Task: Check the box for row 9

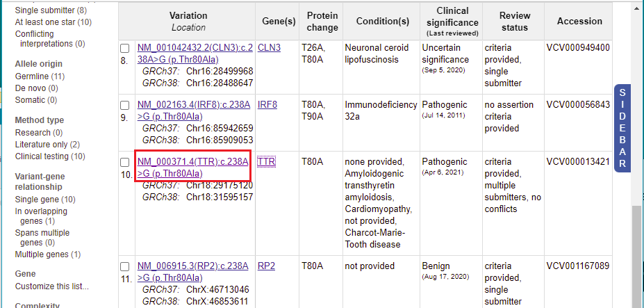Action: [x=125, y=106]
